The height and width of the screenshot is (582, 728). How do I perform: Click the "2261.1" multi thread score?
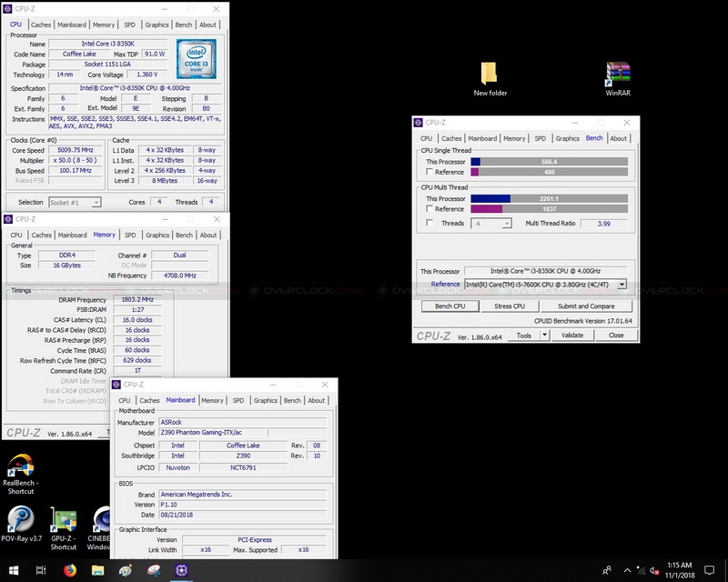[x=550, y=198]
